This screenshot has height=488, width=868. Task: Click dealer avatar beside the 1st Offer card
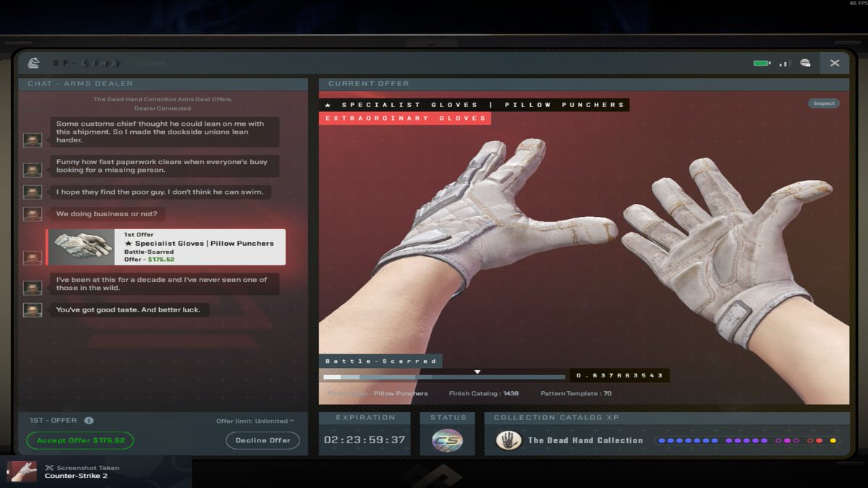32,257
